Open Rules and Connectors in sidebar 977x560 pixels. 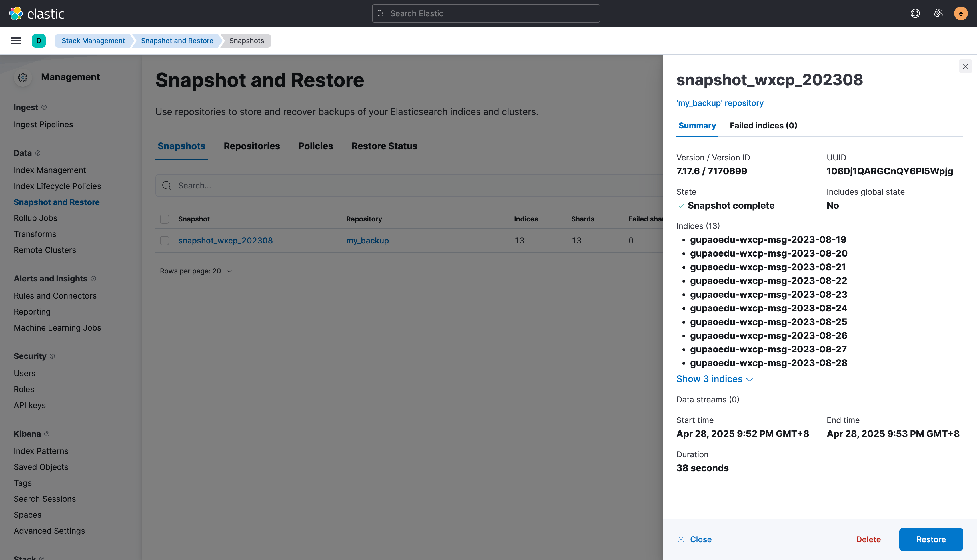pyautogui.click(x=55, y=296)
